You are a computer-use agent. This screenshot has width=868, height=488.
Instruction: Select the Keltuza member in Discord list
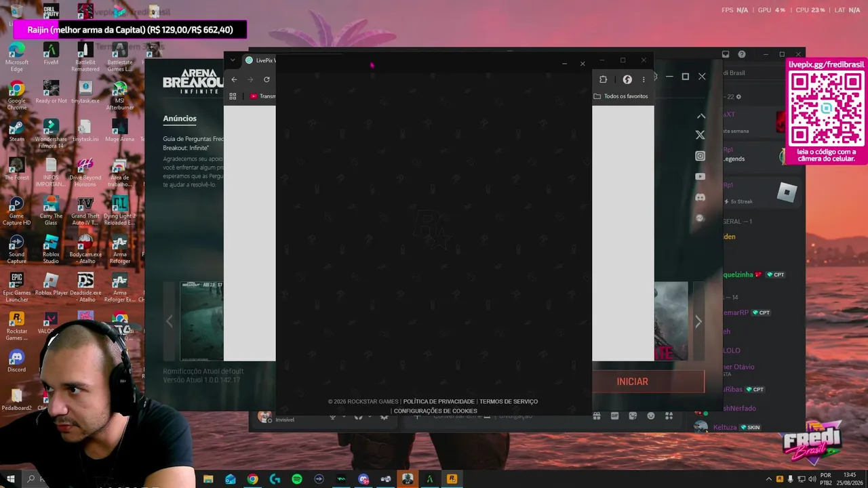[728, 427]
